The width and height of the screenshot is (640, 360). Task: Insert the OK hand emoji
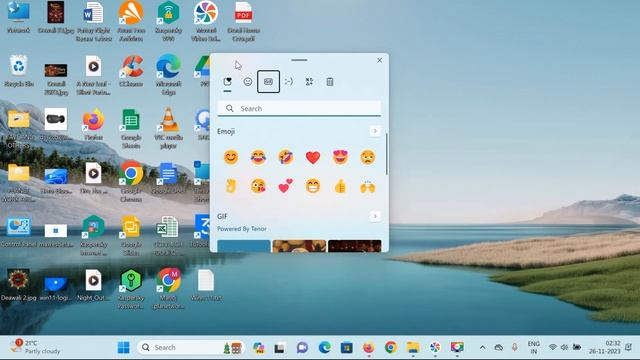click(231, 186)
